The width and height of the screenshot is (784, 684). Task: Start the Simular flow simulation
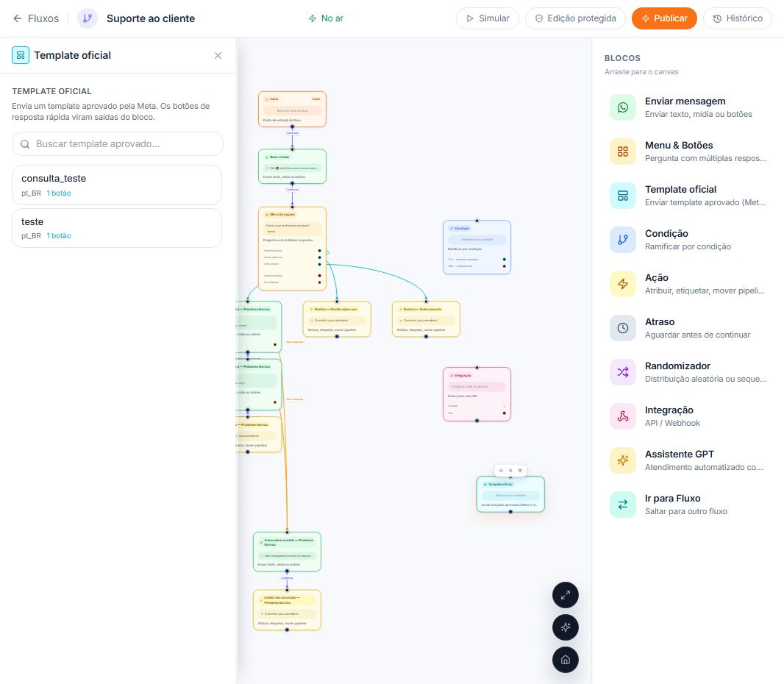(x=488, y=18)
